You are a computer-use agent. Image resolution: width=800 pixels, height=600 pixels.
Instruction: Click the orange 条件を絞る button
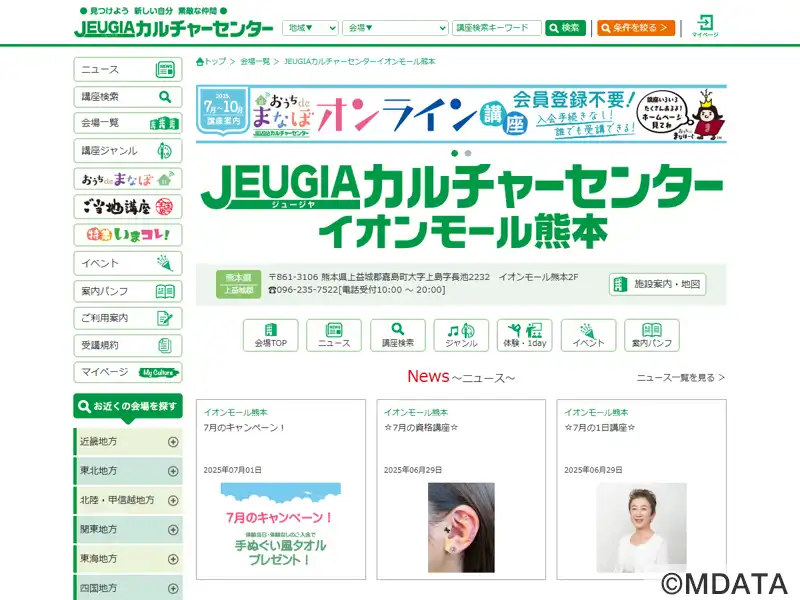pyautogui.click(x=636, y=28)
